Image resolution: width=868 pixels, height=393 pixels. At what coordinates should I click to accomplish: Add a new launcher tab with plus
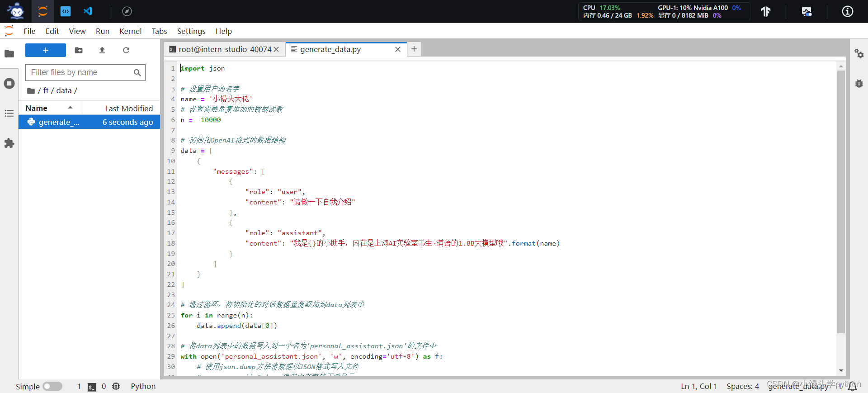pyautogui.click(x=414, y=49)
